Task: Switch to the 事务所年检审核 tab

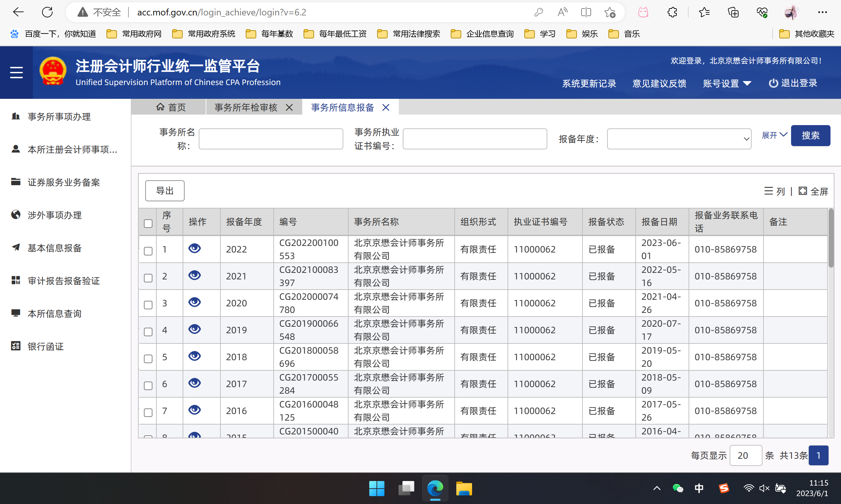Action: click(x=246, y=108)
